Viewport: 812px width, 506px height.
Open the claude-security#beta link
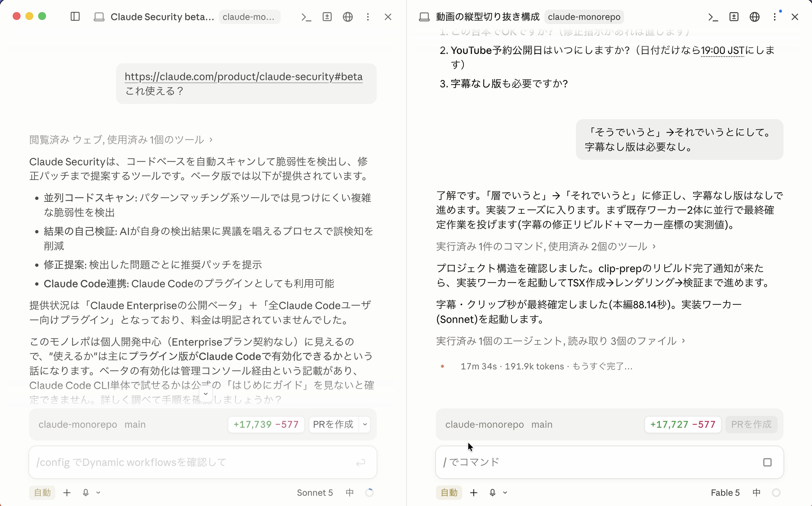[x=244, y=77]
